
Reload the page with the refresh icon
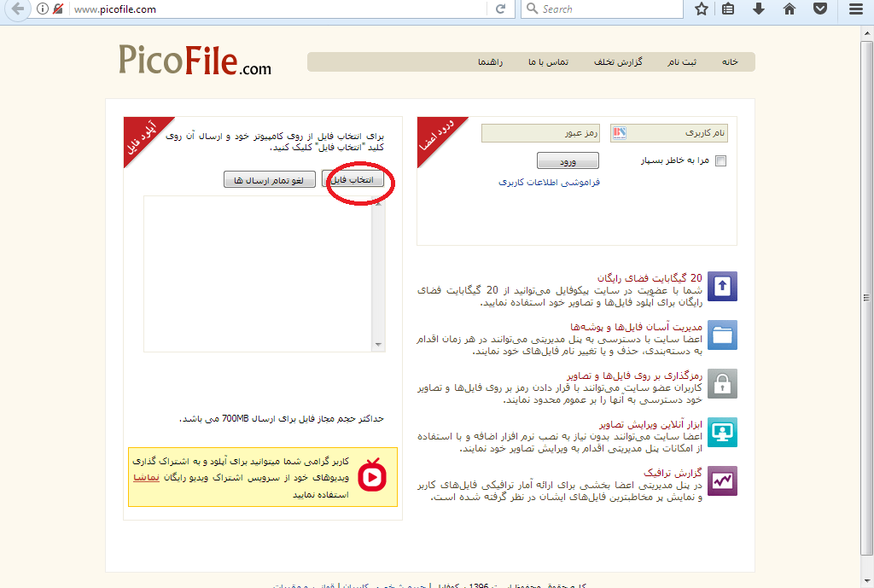500,9
